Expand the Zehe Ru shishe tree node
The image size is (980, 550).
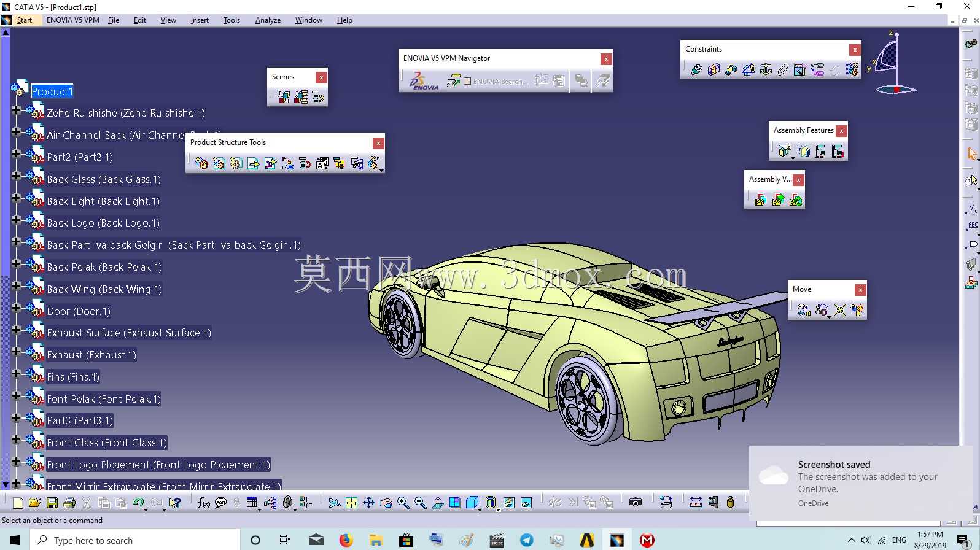coord(17,111)
